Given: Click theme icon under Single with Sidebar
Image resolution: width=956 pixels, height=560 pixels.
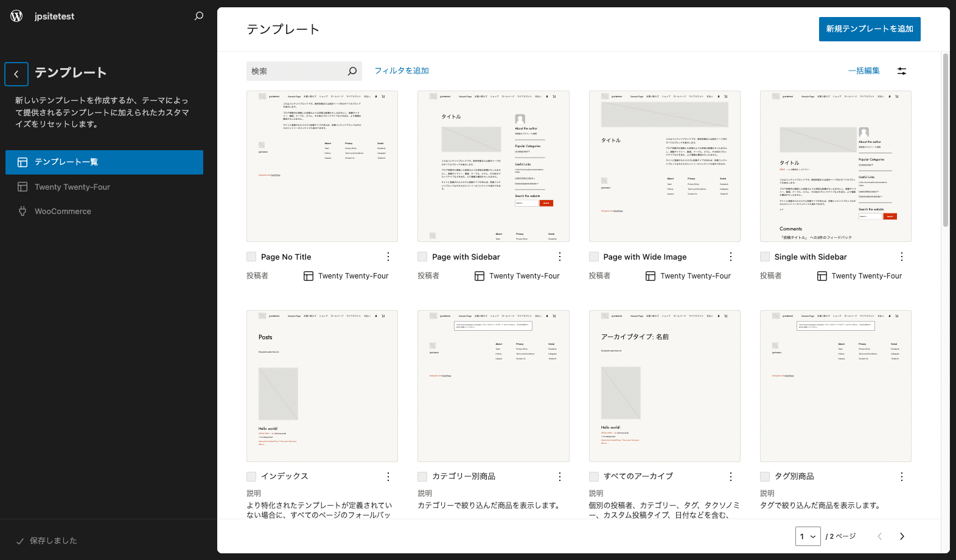Looking at the screenshot, I should [822, 276].
